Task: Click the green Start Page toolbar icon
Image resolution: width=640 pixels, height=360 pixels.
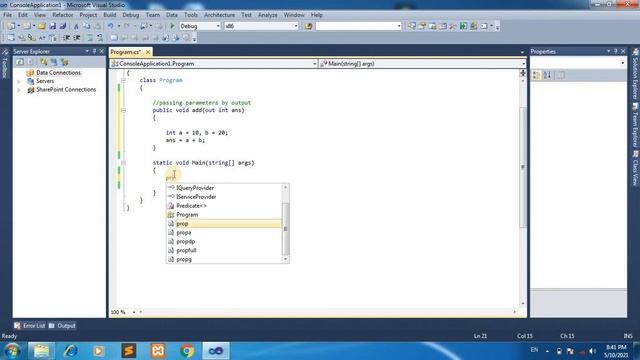Action: click(463, 26)
